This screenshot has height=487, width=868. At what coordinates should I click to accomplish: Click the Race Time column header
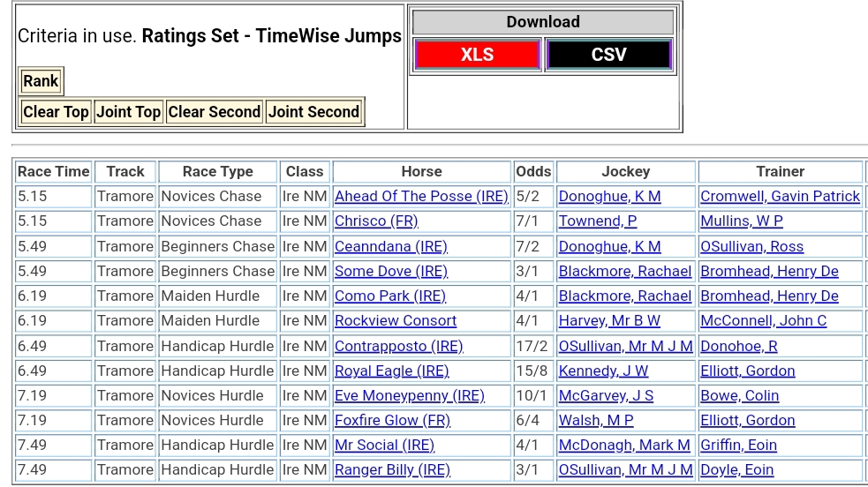click(53, 171)
